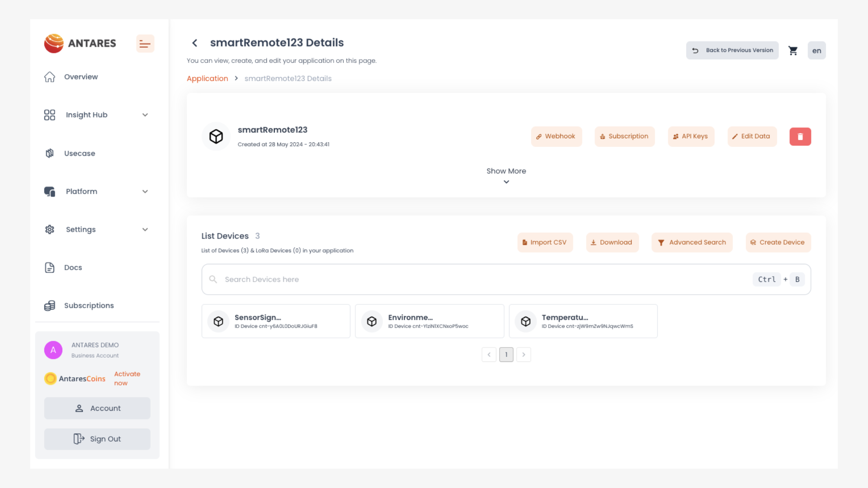Go to the Docs page
The height and width of the screenshot is (488, 868).
pos(73,267)
